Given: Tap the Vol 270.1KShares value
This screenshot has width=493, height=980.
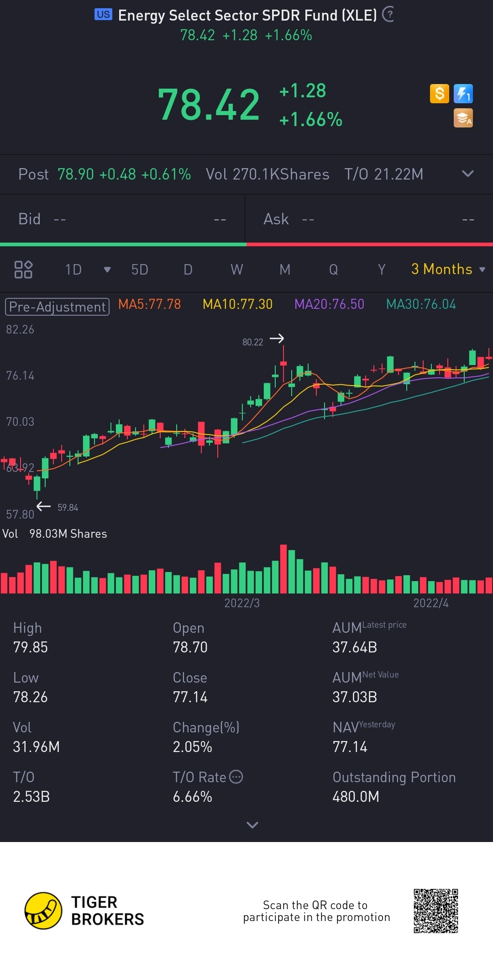Looking at the screenshot, I should click(x=267, y=174).
